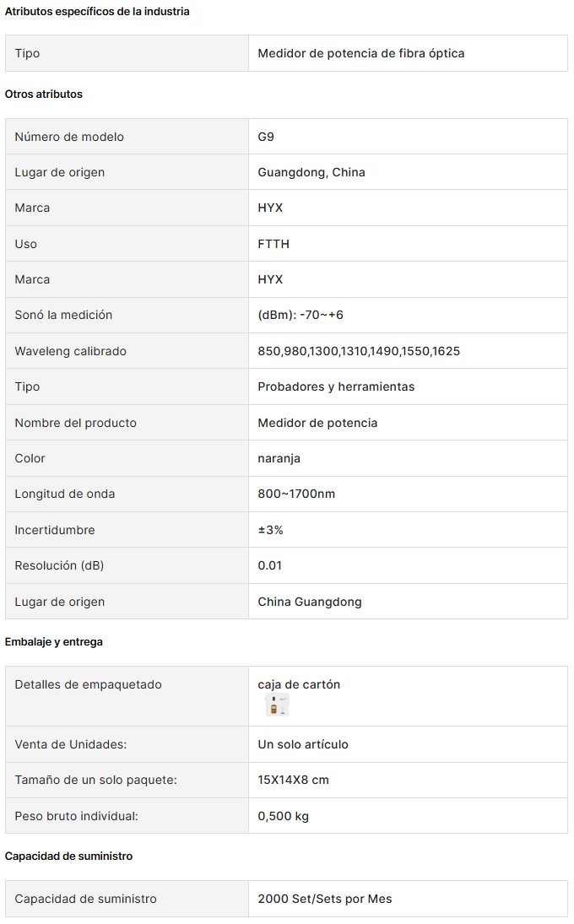The image size is (574, 924).
Task: Open the packaging thumbnail image
Action: (x=277, y=705)
